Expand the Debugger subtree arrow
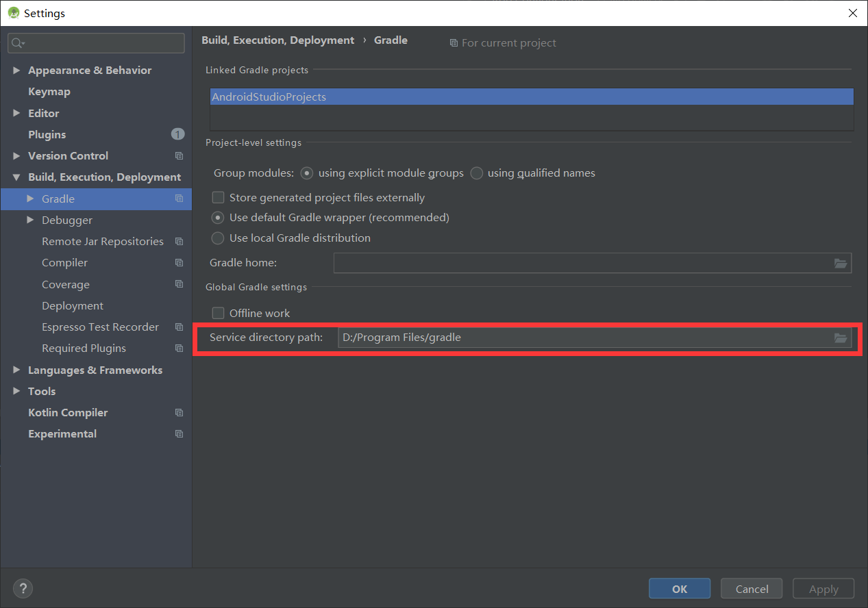 pyautogui.click(x=30, y=220)
